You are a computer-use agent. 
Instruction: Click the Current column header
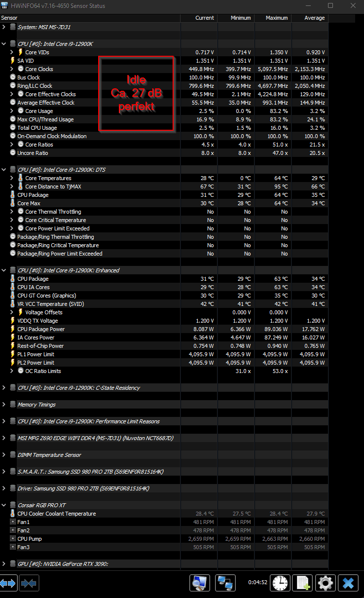(199, 18)
